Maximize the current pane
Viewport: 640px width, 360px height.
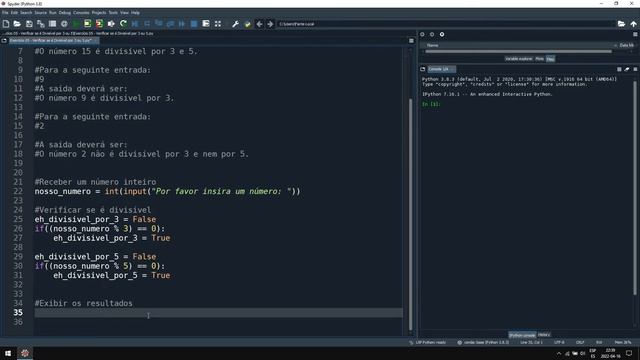218,24
